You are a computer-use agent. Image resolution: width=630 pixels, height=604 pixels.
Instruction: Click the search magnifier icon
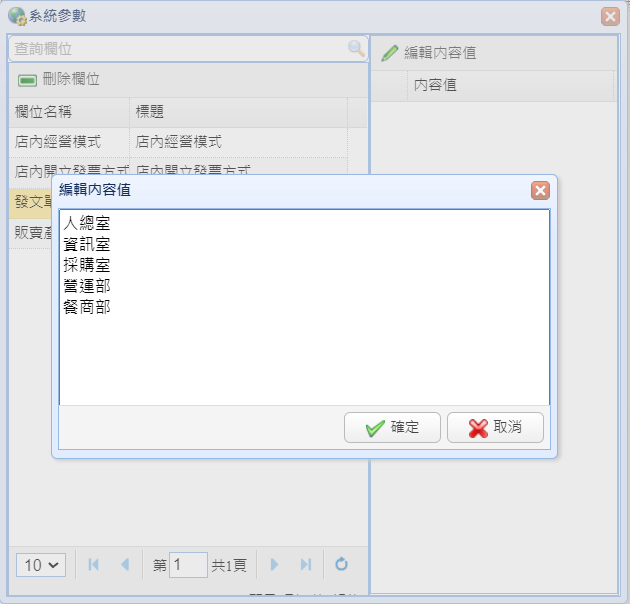[356, 49]
